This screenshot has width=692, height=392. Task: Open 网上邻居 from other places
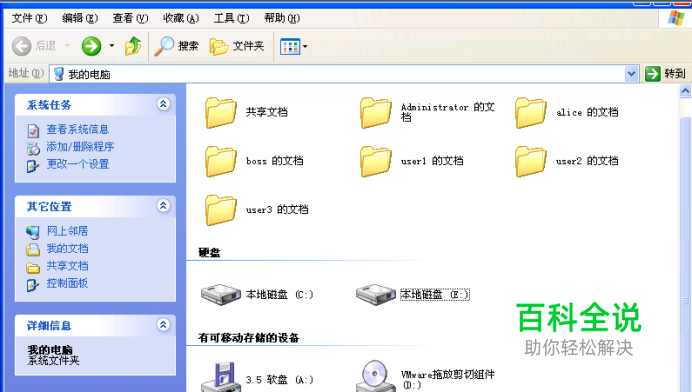pyautogui.click(x=67, y=231)
